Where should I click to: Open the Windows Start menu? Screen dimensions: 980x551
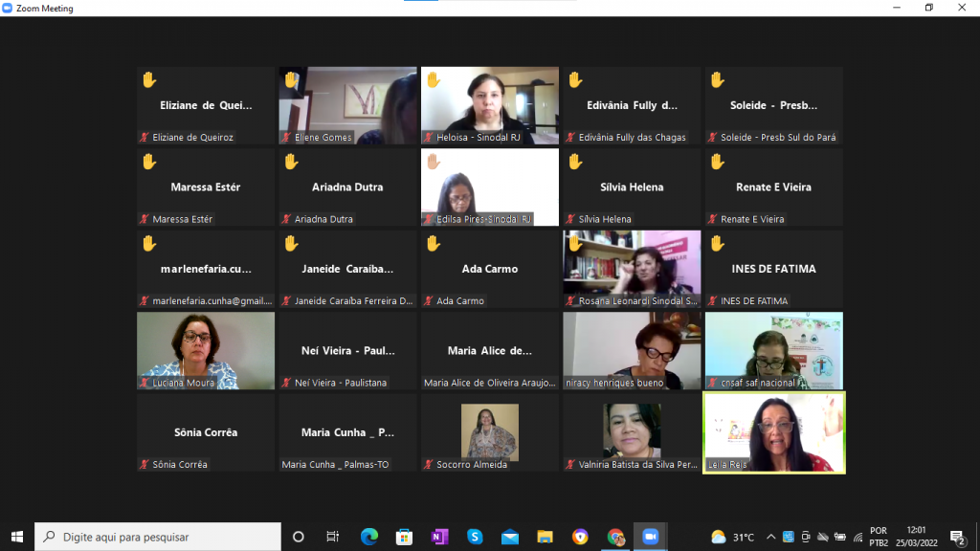(17, 537)
